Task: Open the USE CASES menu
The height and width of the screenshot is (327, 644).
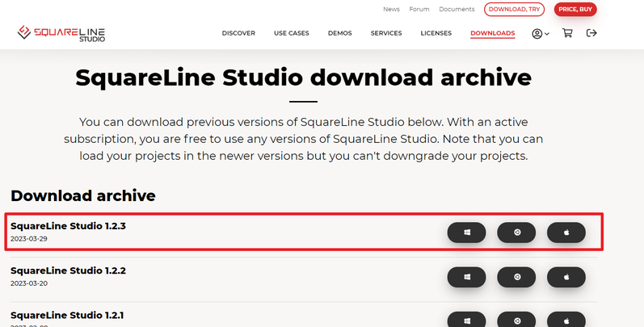Action: point(292,33)
